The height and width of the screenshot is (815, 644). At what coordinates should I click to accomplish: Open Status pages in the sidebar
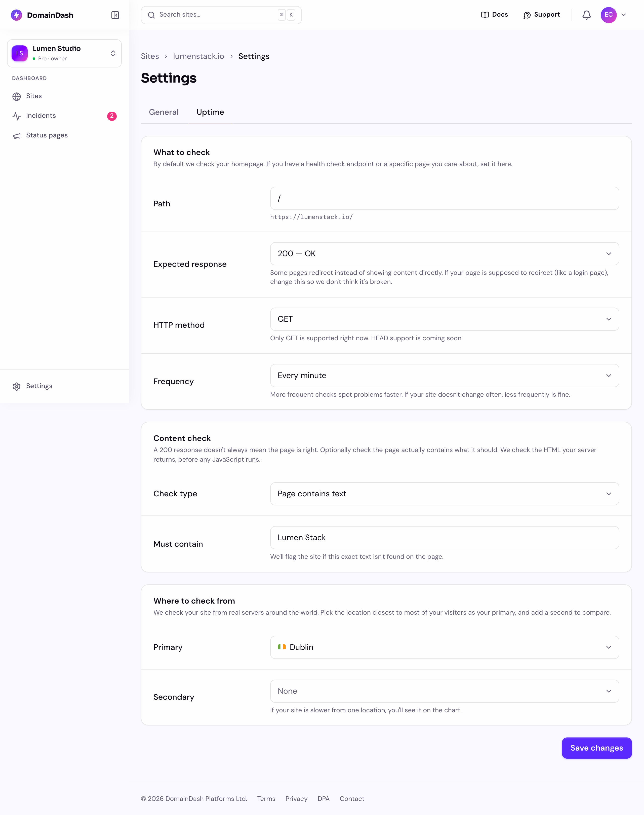click(x=64, y=135)
